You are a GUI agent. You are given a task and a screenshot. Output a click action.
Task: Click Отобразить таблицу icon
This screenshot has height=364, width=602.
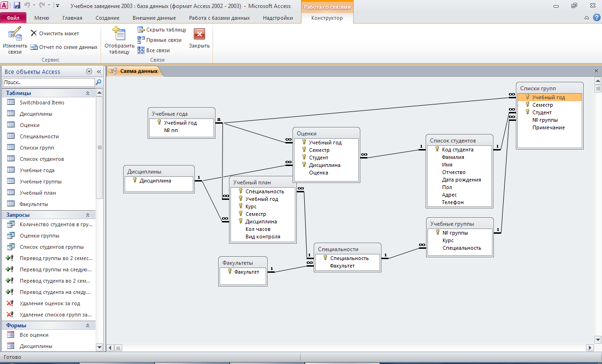119,34
